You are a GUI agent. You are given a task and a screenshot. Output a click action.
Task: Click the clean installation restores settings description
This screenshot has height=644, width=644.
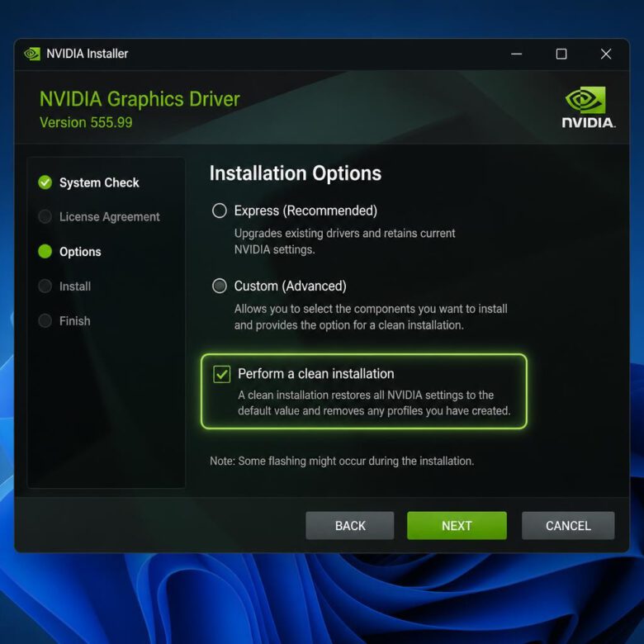(x=374, y=403)
